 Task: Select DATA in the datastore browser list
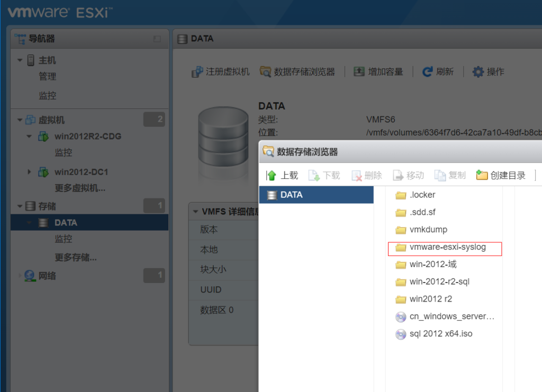tap(317, 195)
